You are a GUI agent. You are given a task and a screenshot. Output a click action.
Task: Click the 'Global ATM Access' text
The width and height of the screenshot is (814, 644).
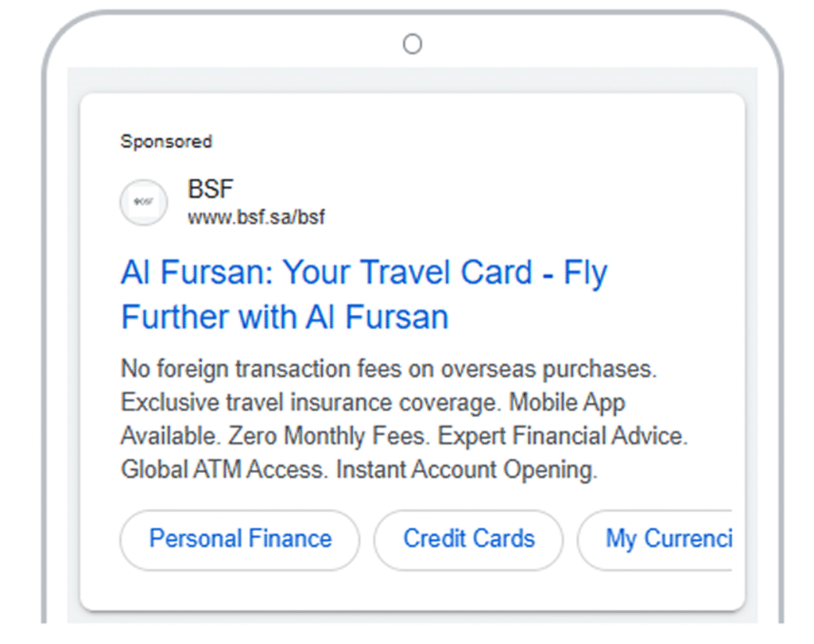tap(223, 470)
